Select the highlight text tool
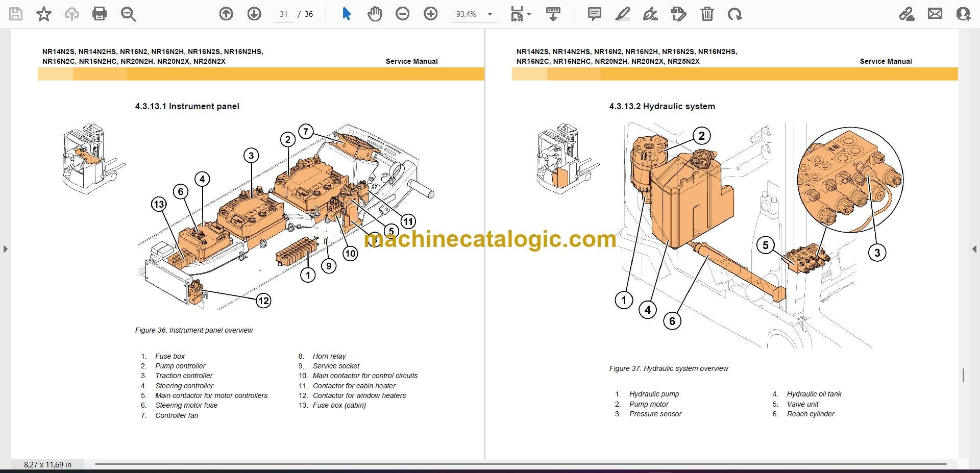 (x=623, y=14)
